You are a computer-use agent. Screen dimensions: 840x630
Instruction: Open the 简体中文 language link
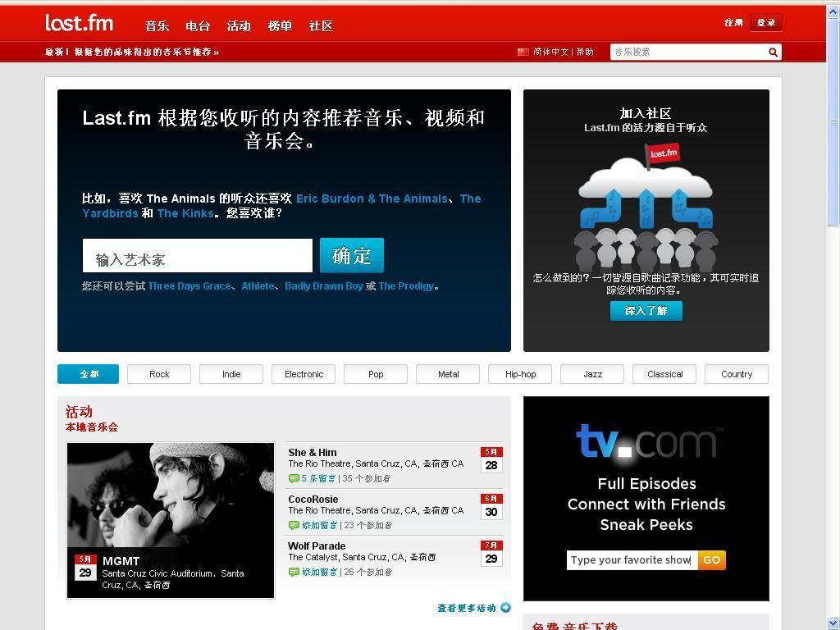pyautogui.click(x=550, y=52)
